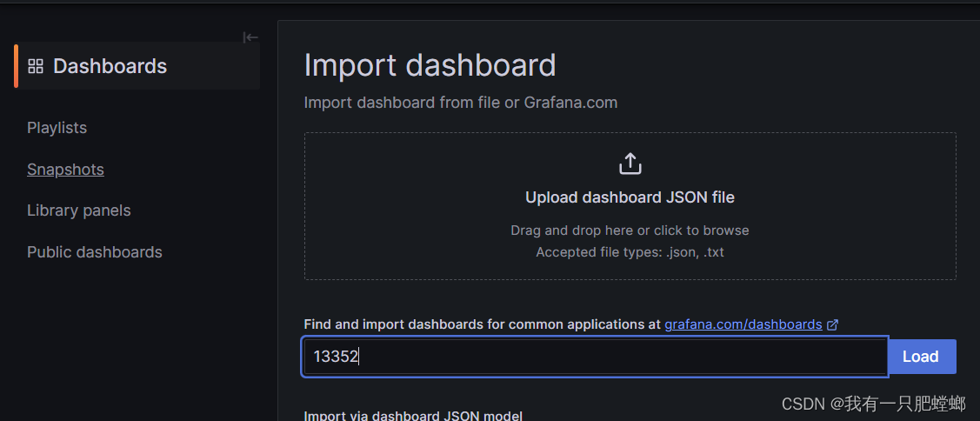Click the 'Import via dashboard JSON model' label

[413, 416]
